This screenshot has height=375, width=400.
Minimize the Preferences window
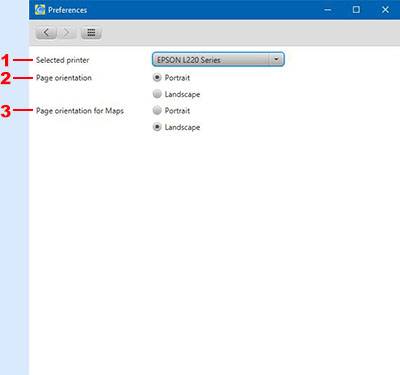point(328,10)
